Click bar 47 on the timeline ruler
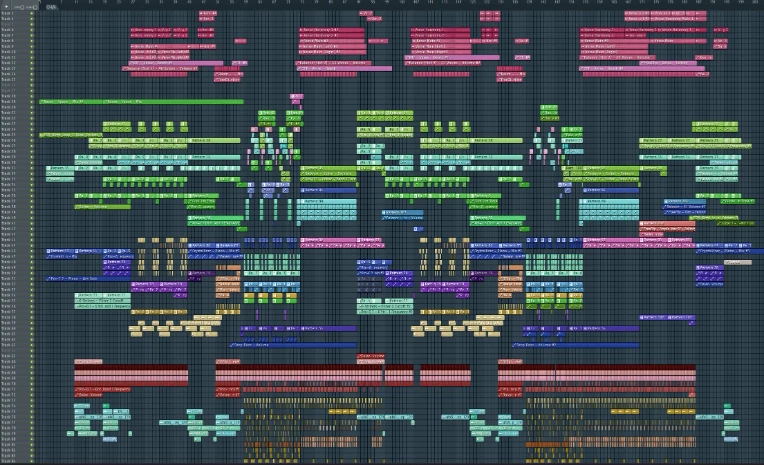764x465 pixels. click(x=204, y=2)
